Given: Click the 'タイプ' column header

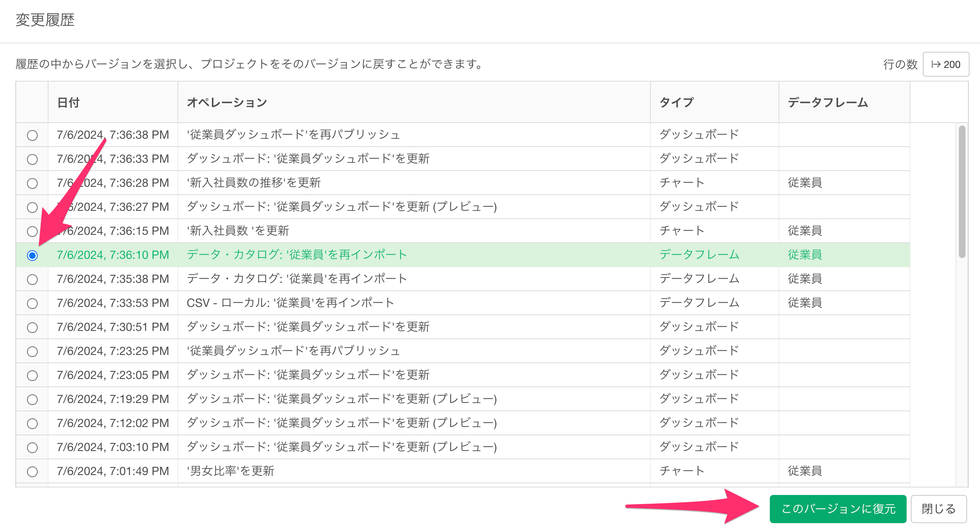Looking at the screenshot, I should (677, 102).
